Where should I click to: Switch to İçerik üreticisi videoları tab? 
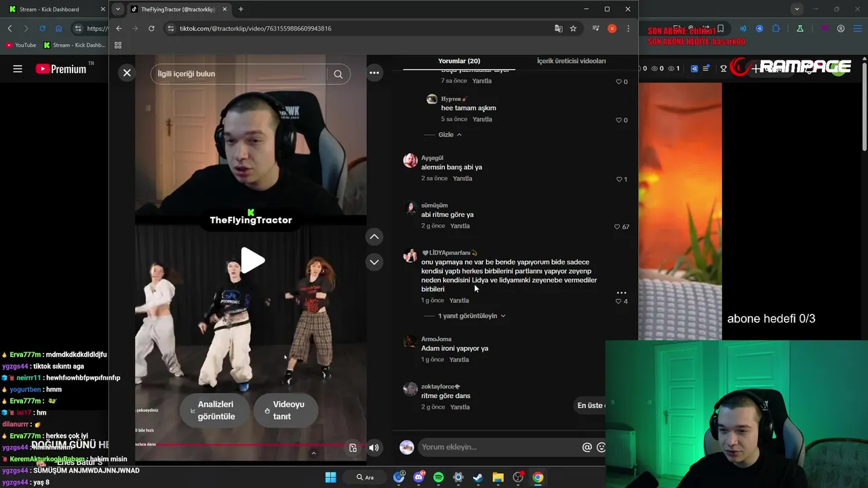pos(571,61)
